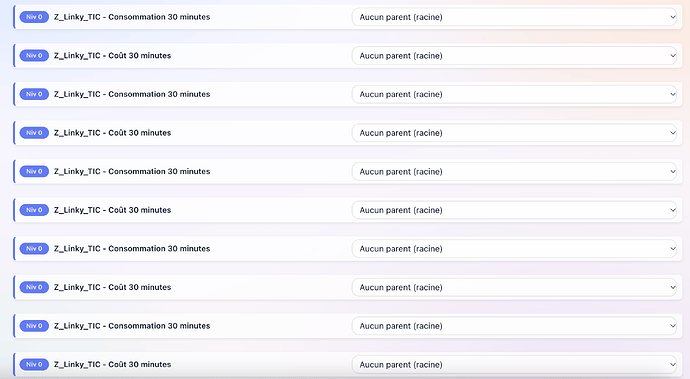
Task: Click Niv 0 badge on fourth Consommation row
Action: point(34,249)
